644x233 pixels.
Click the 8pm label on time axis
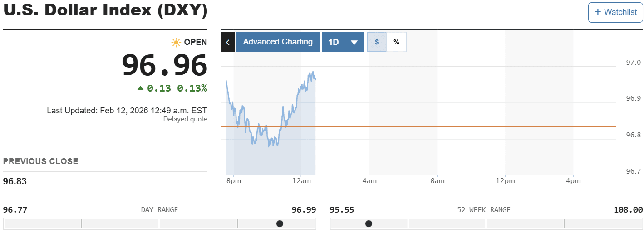234,181
